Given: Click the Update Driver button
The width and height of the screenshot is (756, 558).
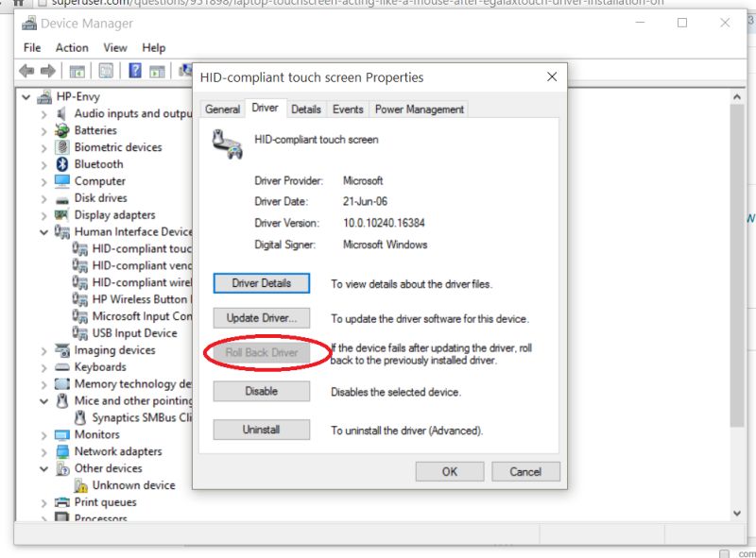Looking at the screenshot, I should [262, 318].
